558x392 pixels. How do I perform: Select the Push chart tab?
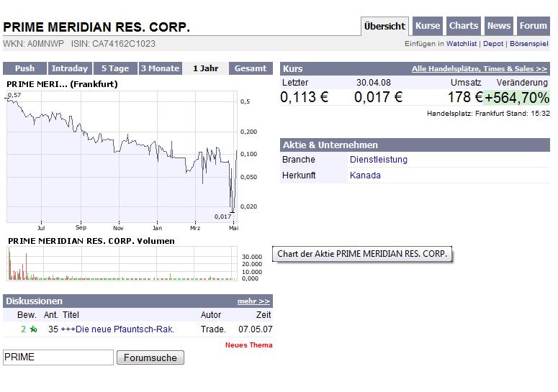click(24, 68)
